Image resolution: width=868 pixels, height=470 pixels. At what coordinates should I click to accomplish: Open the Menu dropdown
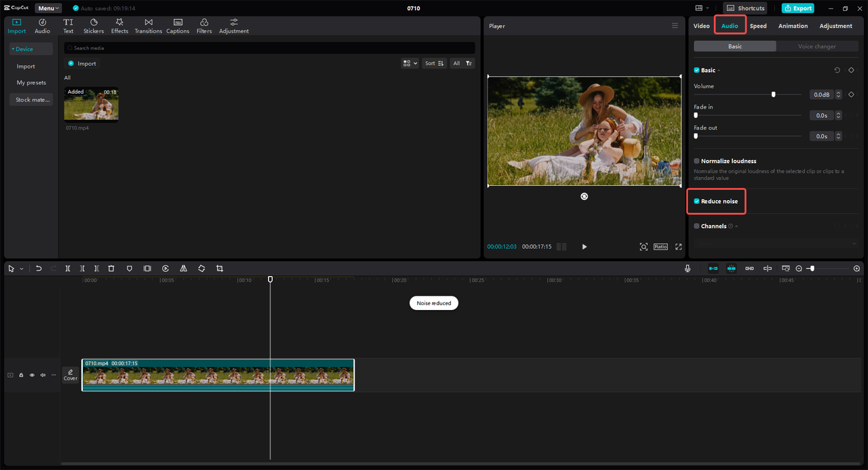48,8
